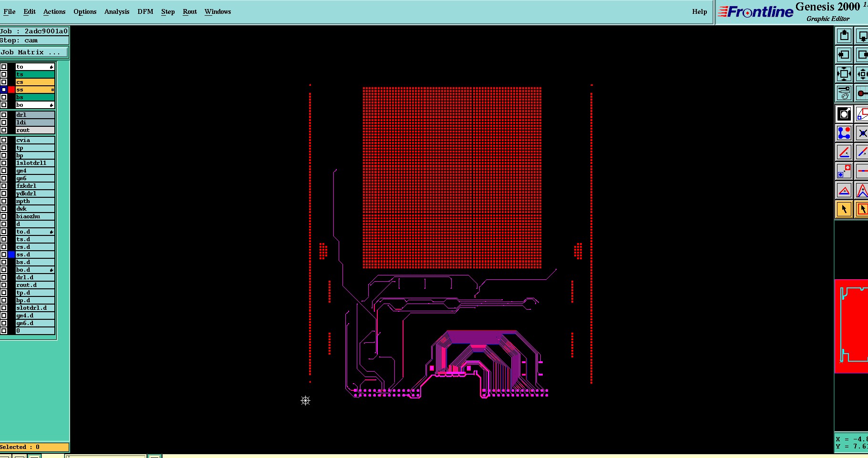
Task: Click the zoom-out to fit icon with outward arrows
Action: pos(844,74)
